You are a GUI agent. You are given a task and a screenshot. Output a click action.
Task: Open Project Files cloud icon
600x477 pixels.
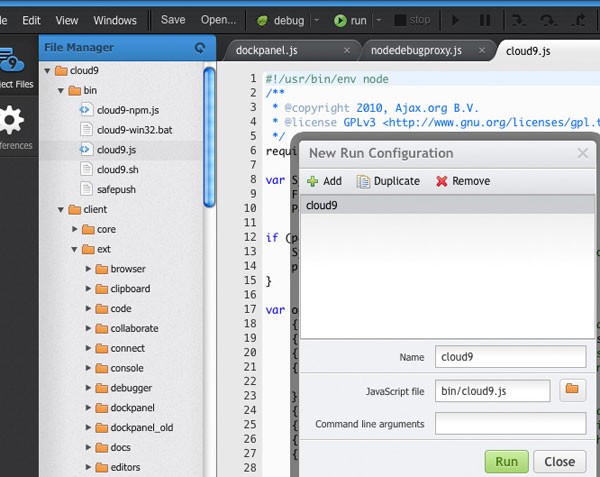click(x=12, y=60)
